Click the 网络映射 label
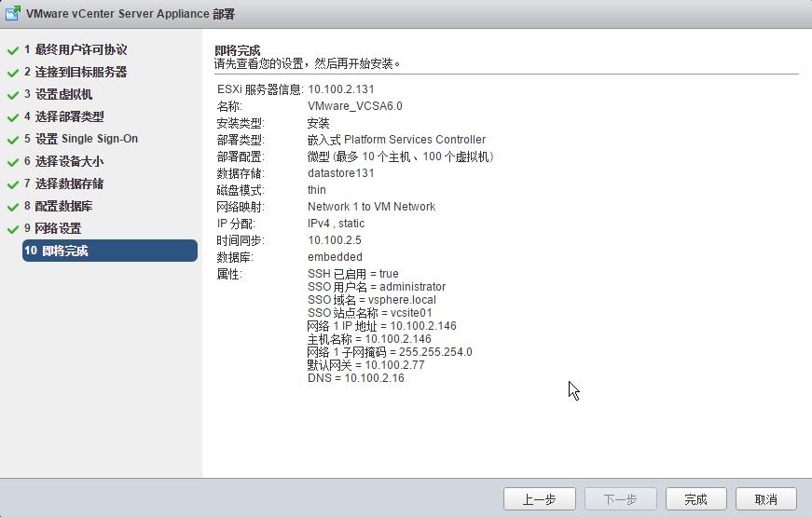Viewport: 812px width, 517px height. click(241, 207)
